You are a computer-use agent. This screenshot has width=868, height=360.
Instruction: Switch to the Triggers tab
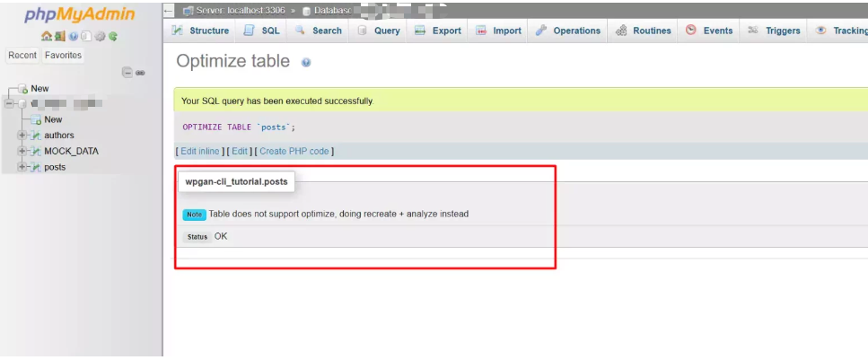(x=774, y=31)
